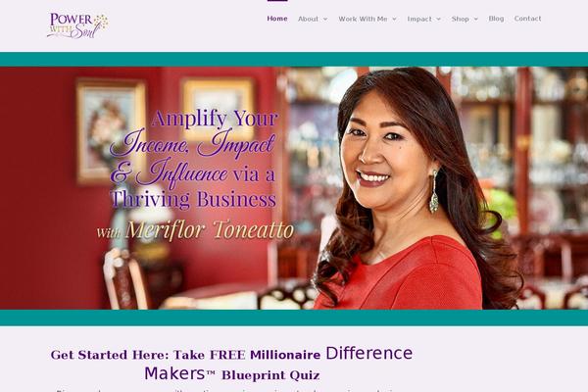The image size is (588, 392).
Task: Click the framed painting in banner background
Action: point(110,131)
